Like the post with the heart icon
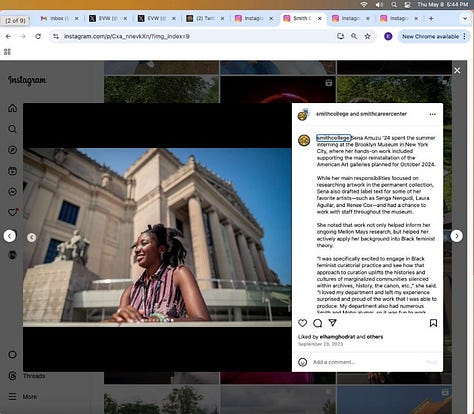The image size is (474, 414). tap(302, 323)
